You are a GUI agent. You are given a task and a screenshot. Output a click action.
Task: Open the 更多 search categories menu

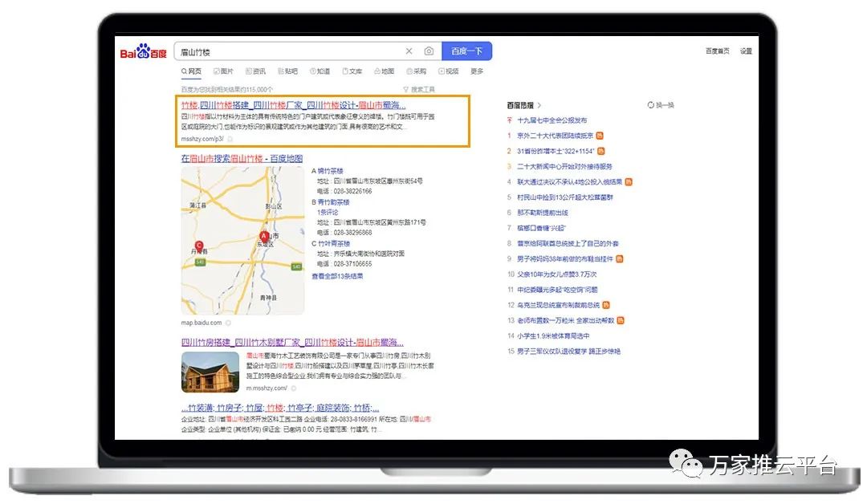[x=477, y=71]
